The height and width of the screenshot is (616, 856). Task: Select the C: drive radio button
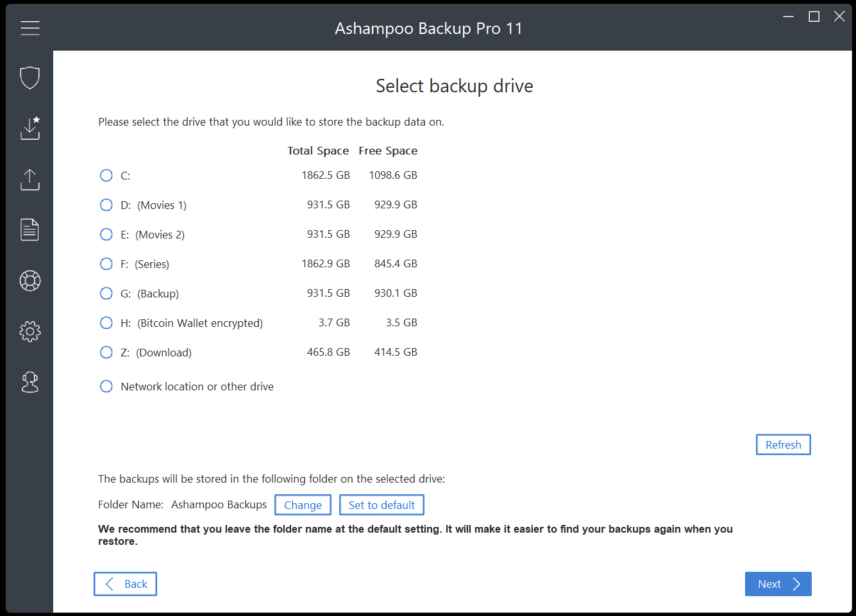(106, 176)
